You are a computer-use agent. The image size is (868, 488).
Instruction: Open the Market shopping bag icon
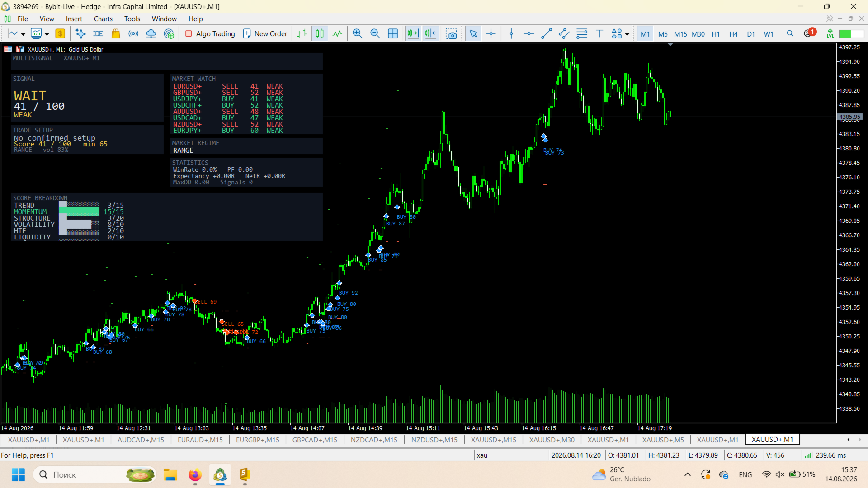click(x=116, y=33)
